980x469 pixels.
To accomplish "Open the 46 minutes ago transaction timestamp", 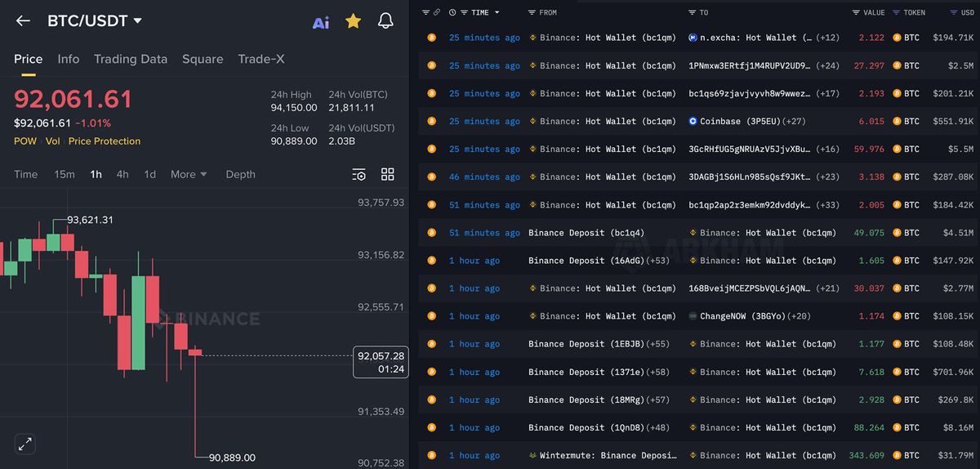I will [x=484, y=177].
